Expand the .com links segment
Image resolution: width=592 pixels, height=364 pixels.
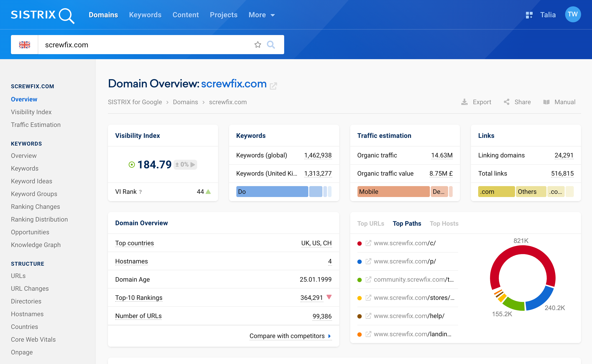(495, 192)
